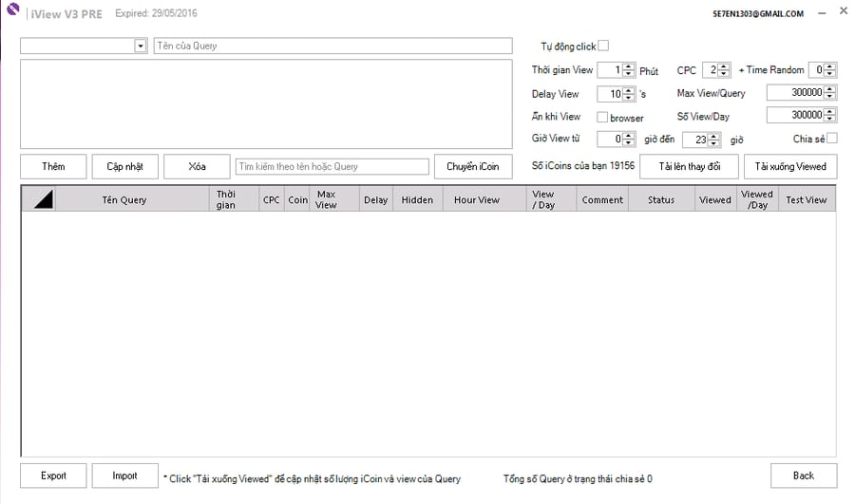
Task: Click the Hour View column header
Action: click(484, 200)
